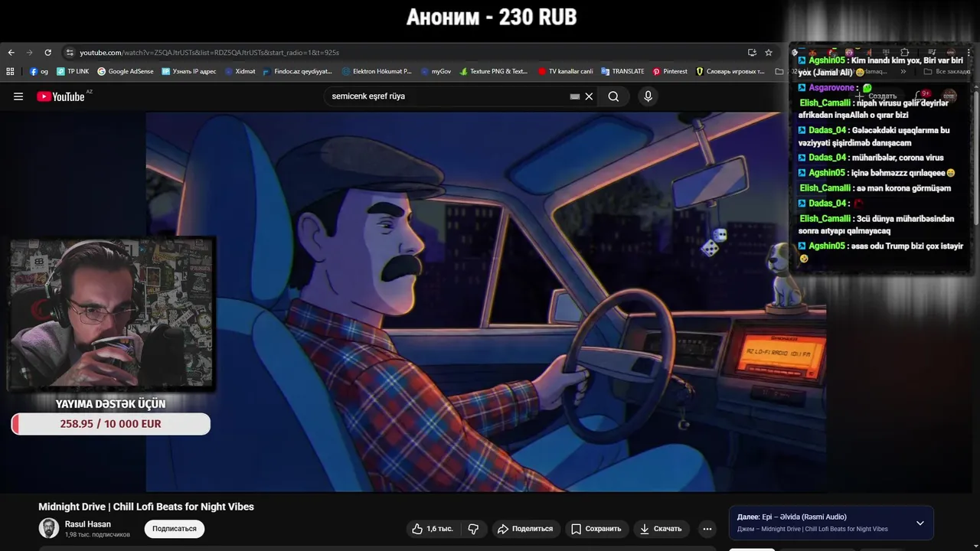Expand the Далее playlist panel chevron
980x551 pixels.
pos(920,523)
